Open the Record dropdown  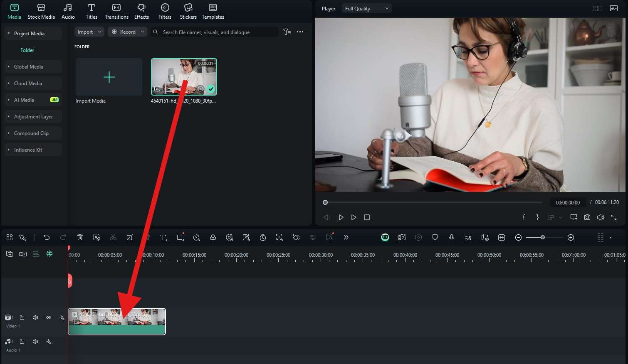tap(127, 32)
